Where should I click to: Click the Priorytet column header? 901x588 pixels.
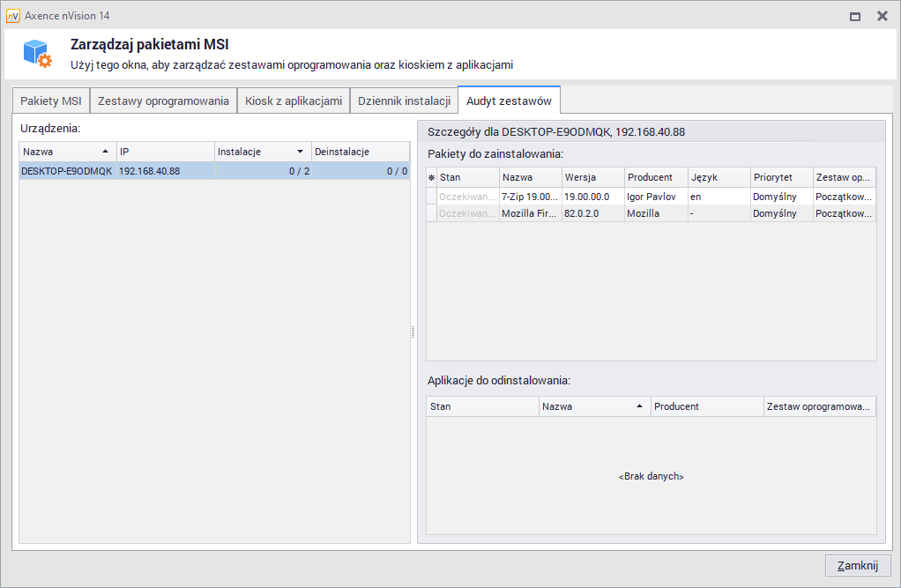pos(780,177)
